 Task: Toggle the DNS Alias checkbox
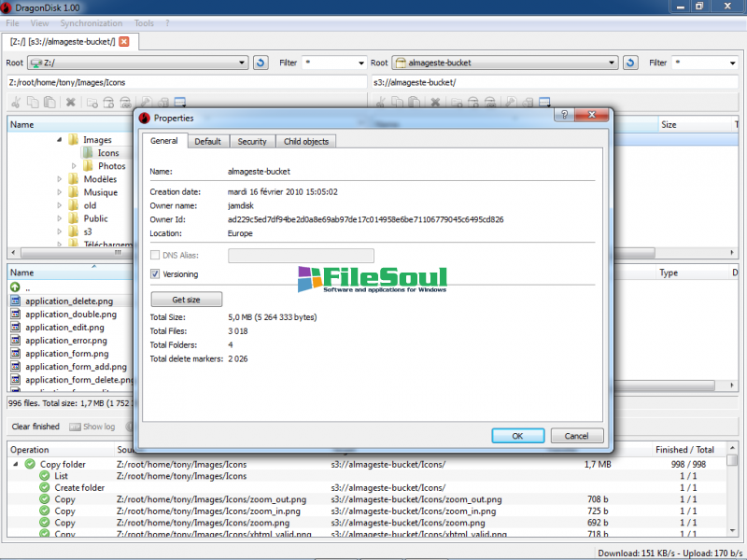156,255
